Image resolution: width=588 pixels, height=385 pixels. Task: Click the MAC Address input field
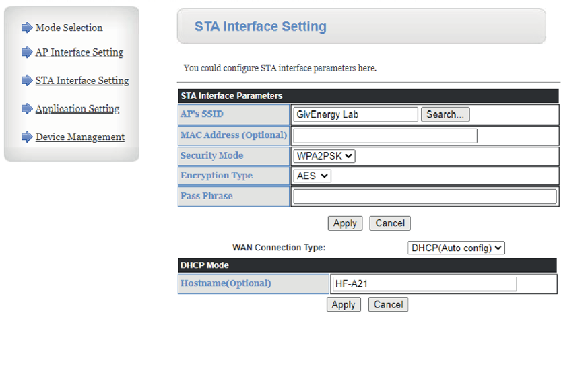(385, 136)
